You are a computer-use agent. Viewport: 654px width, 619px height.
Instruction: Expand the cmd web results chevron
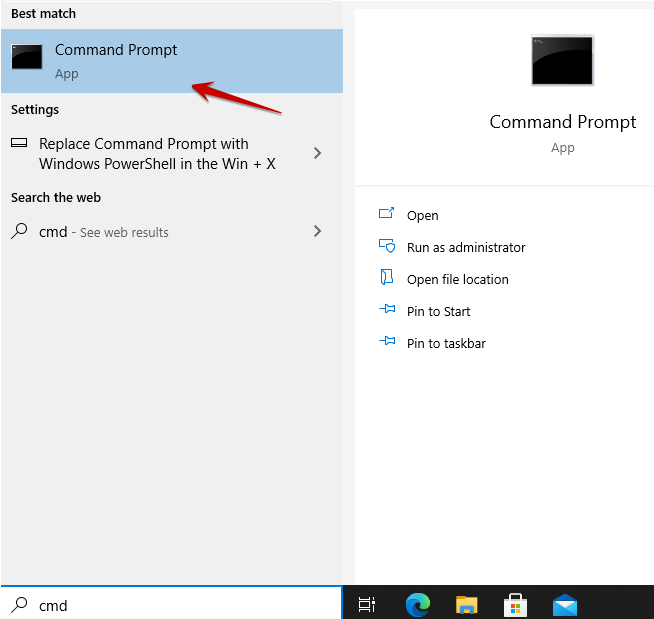(x=317, y=231)
